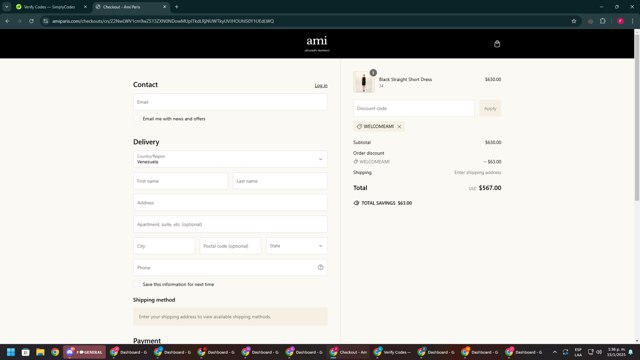
Task: Apply the discount code button
Action: point(490,109)
